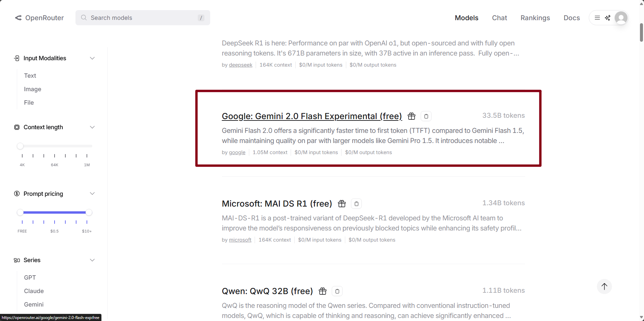Open Microsoft MAI DS R1 model
The height and width of the screenshot is (321, 644).
coord(277,204)
